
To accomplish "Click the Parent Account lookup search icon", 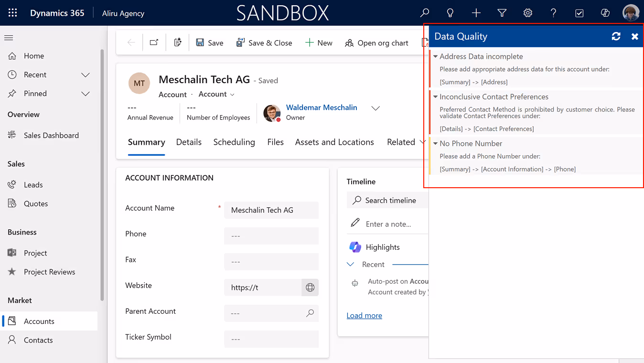I will click(310, 313).
